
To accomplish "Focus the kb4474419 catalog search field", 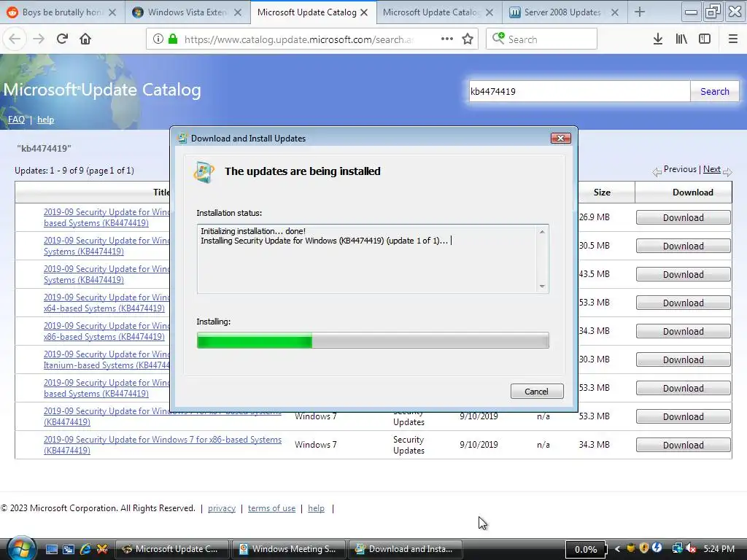I will (578, 91).
